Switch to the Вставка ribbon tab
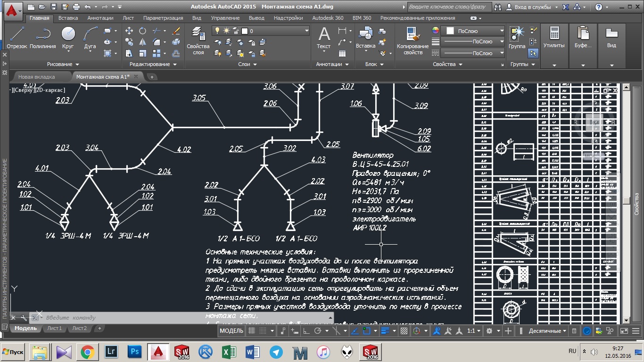The height and width of the screenshot is (362, 644). tap(68, 18)
